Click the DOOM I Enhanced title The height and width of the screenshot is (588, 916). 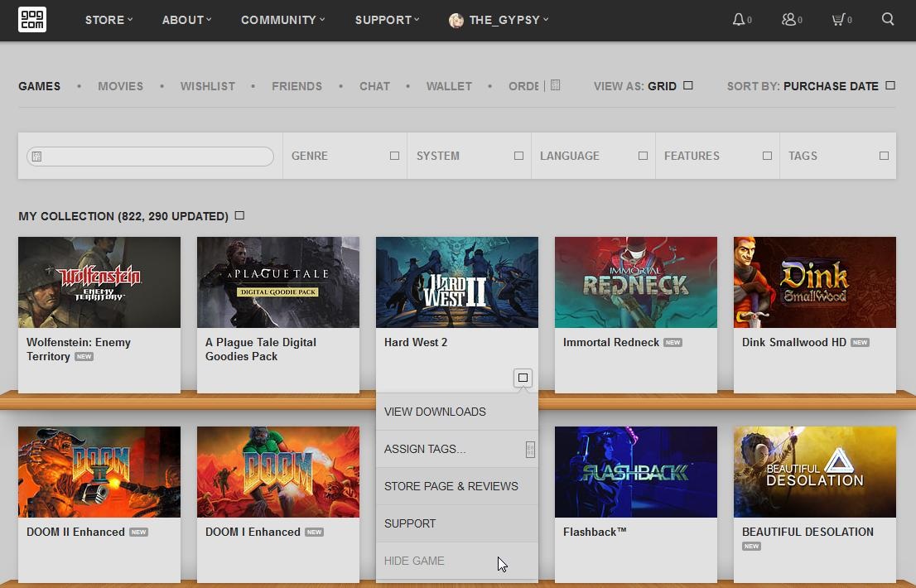pos(253,532)
